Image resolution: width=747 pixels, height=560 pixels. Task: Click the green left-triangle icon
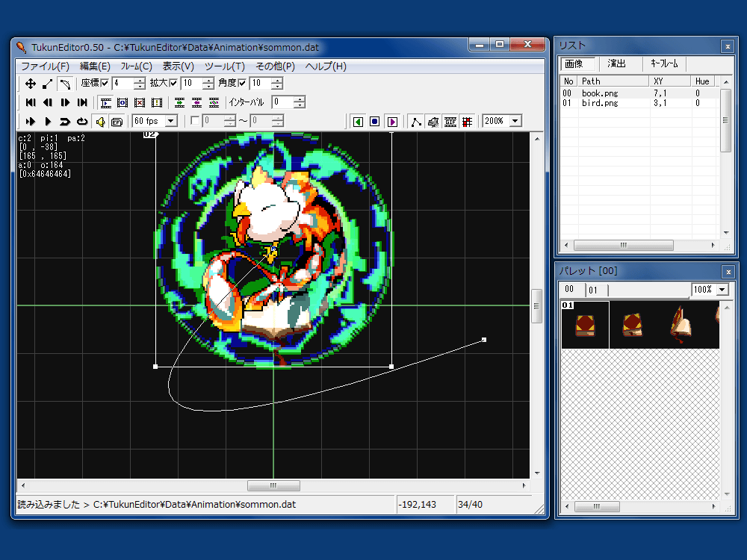pos(358,122)
